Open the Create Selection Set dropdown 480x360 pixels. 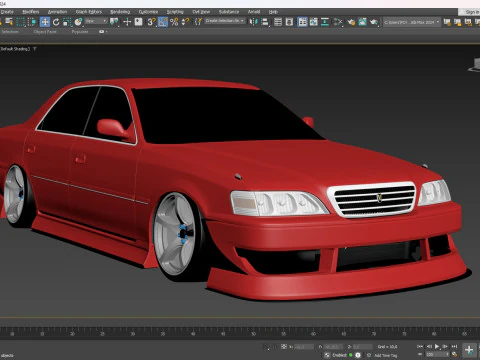[225, 21]
